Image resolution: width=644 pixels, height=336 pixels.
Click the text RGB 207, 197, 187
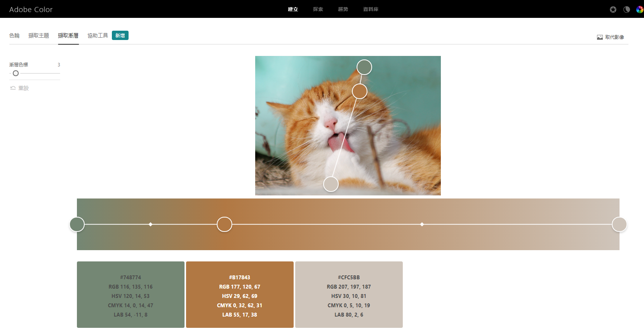pos(349,287)
